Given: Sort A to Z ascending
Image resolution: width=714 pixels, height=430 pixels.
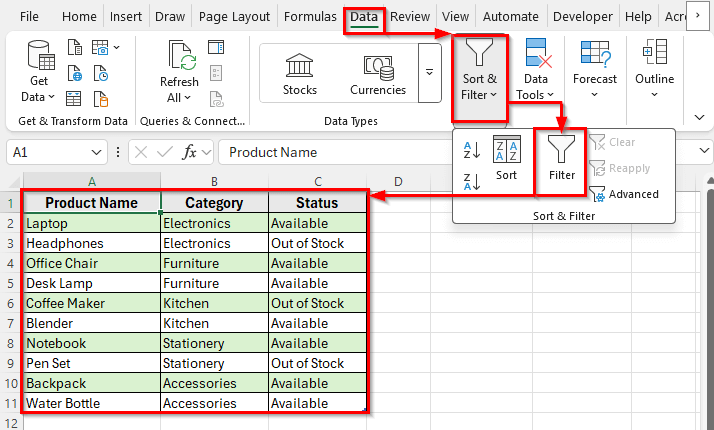Looking at the screenshot, I should tap(472, 150).
